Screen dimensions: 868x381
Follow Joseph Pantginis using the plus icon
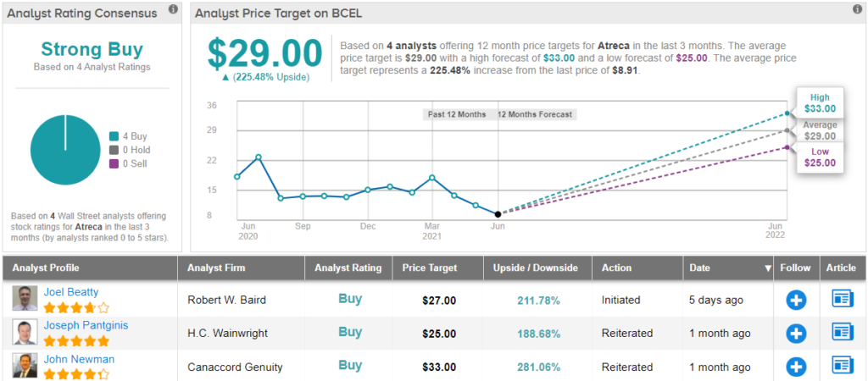[x=796, y=333]
